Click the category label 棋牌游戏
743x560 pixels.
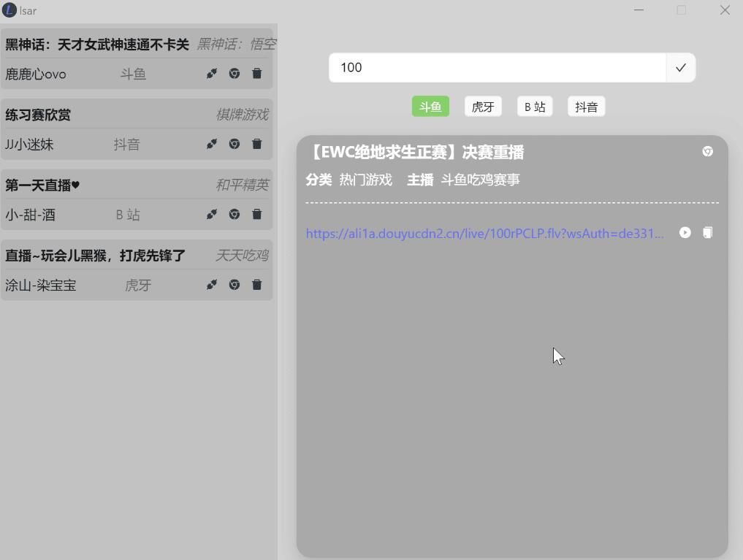coord(242,115)
